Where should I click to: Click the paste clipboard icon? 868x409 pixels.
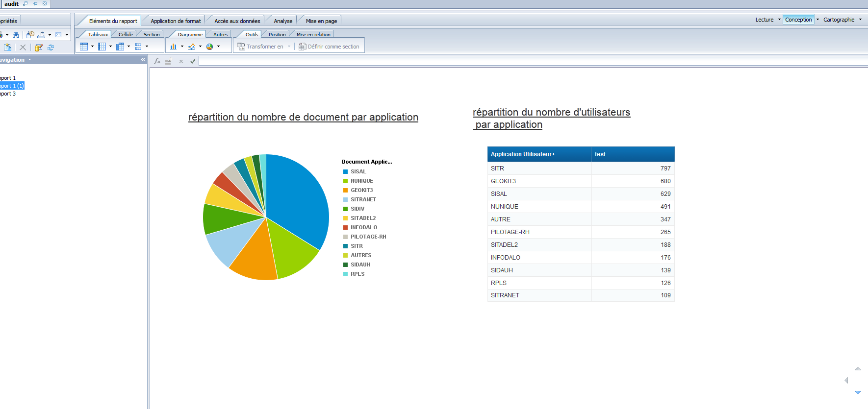[7, 48]
